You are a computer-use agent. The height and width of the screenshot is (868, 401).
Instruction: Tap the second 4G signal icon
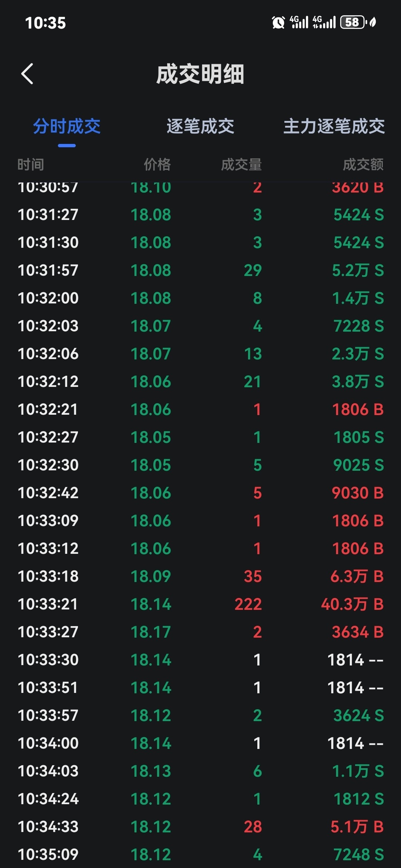pyautogui.click(x=324, y=22)
